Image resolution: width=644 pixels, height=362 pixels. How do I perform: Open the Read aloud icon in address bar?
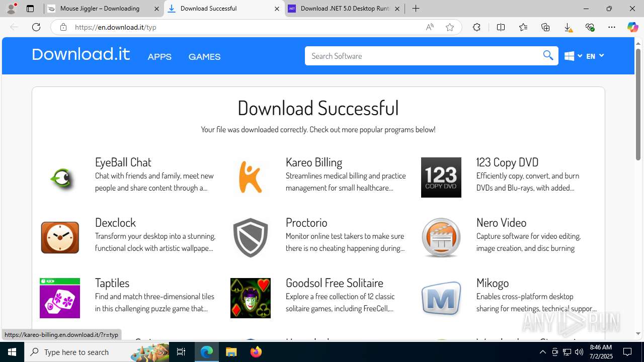pyautogui.click(x=430, y=27)
